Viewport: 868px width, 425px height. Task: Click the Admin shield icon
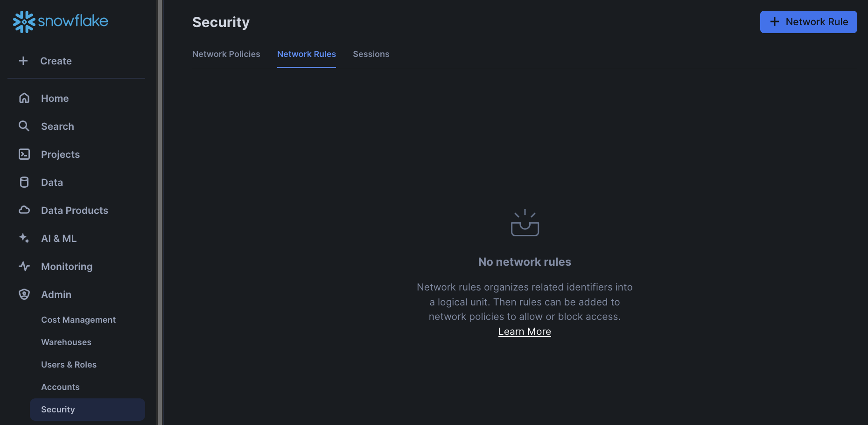click(x=24, y=294)
